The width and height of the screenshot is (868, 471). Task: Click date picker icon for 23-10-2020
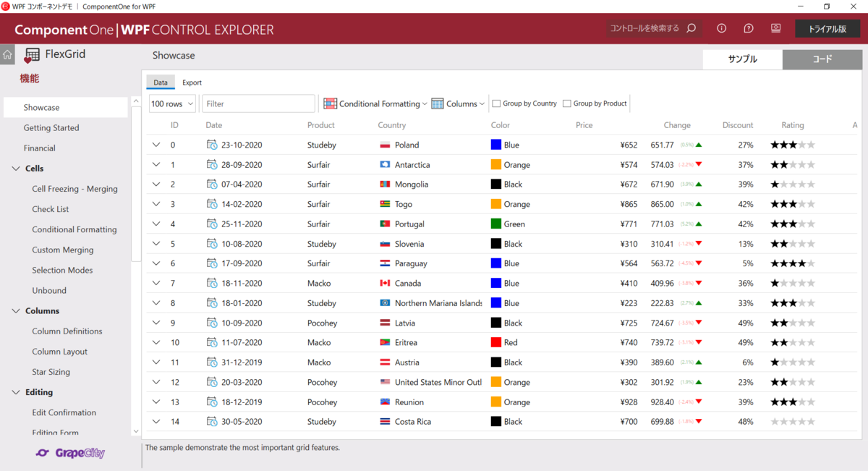tap(212, 145)
